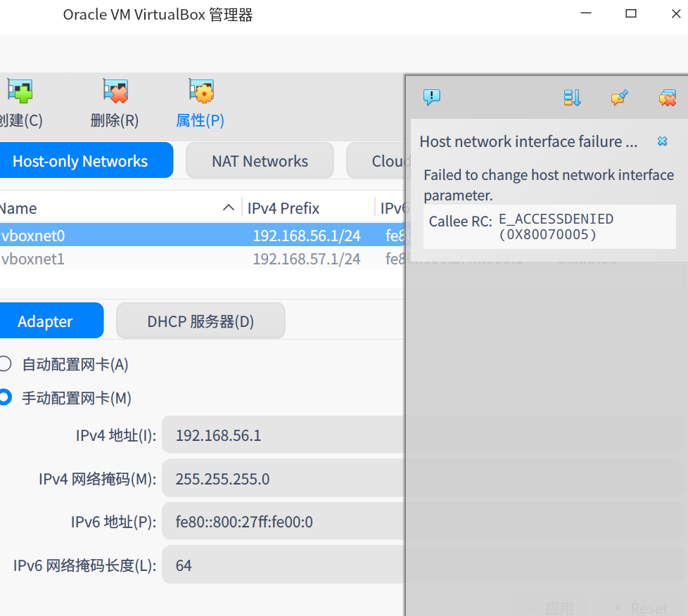Open the Cloud Networks tab
Viewport: 688px width, 616px height.
tap(383, 160)
